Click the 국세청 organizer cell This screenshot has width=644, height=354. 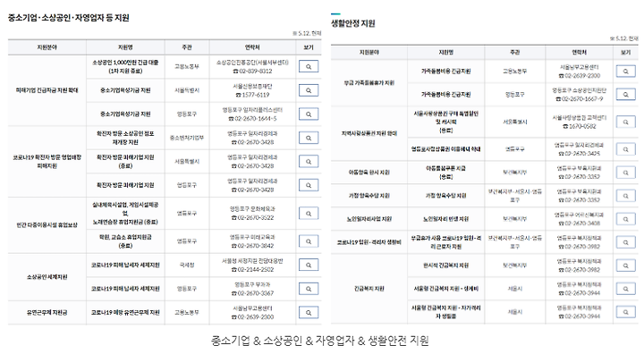[x=187, y=265]
